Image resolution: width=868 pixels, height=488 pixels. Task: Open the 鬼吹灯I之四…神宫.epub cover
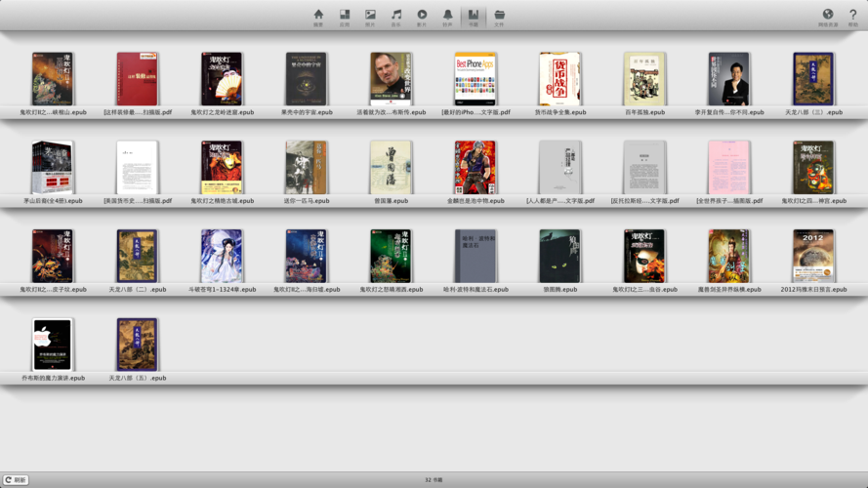813,168
